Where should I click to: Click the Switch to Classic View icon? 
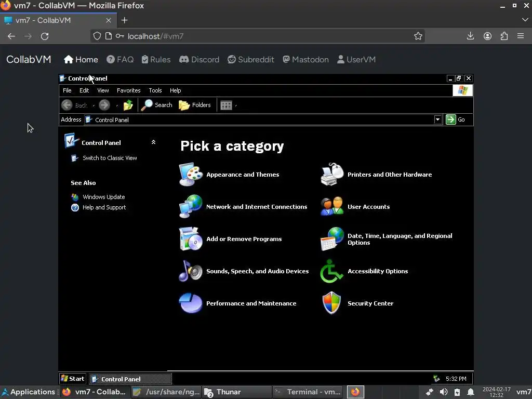click(75, 158)
